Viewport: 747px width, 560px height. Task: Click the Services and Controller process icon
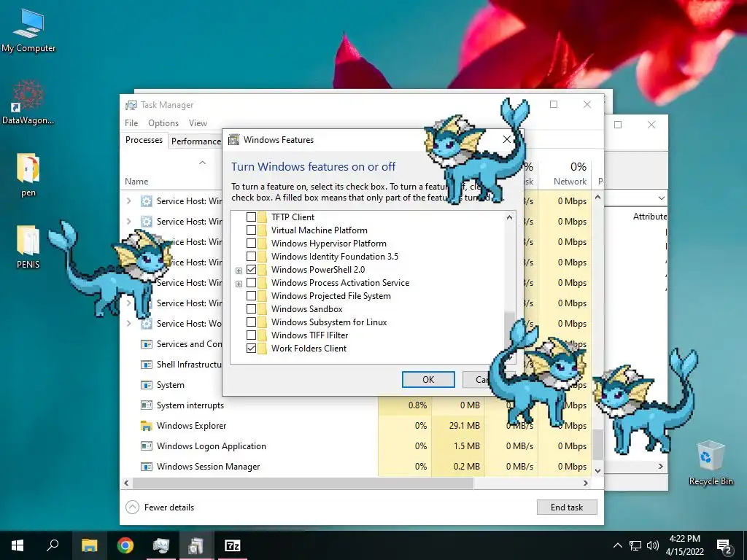tap(146, 344)
